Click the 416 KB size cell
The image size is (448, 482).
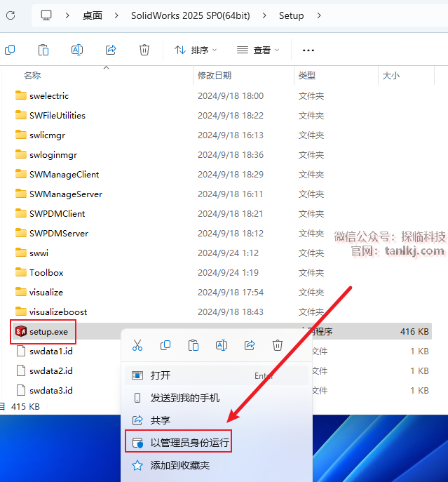coord(414,331)
